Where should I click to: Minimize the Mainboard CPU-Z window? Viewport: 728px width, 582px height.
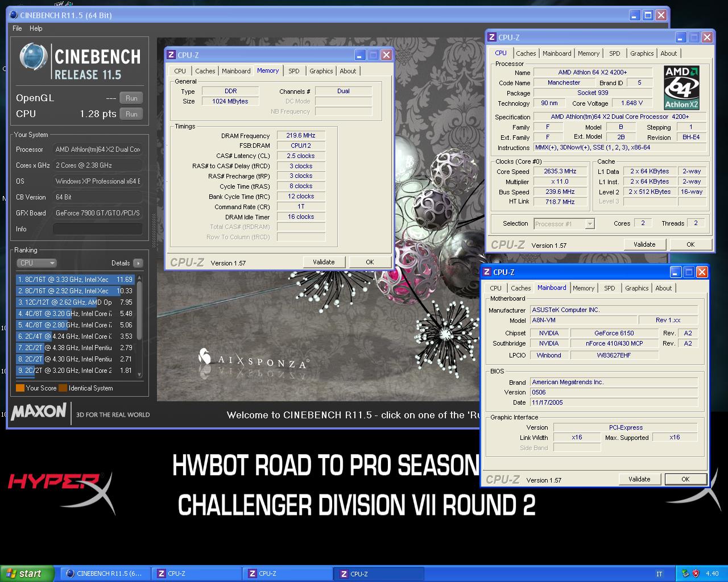676,272
